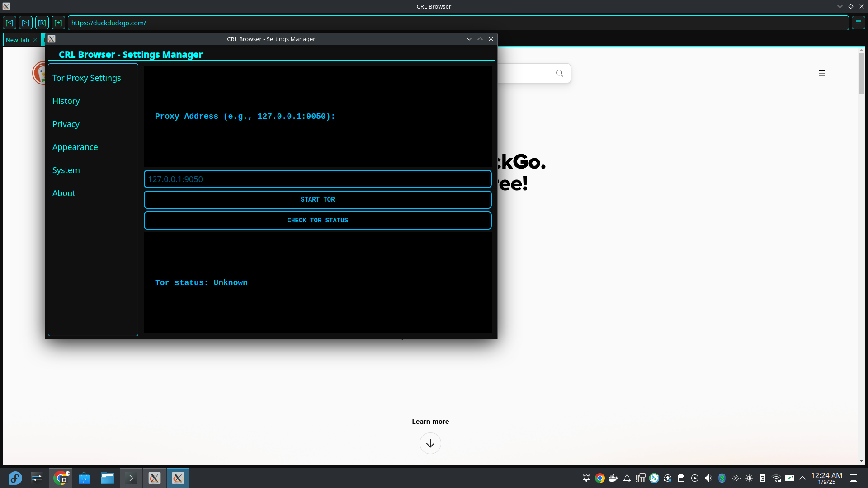This screenshot has height=488, width=868.
Task: Open the DuckDuckGo page hamburger menu
Action: coord(822,73)
